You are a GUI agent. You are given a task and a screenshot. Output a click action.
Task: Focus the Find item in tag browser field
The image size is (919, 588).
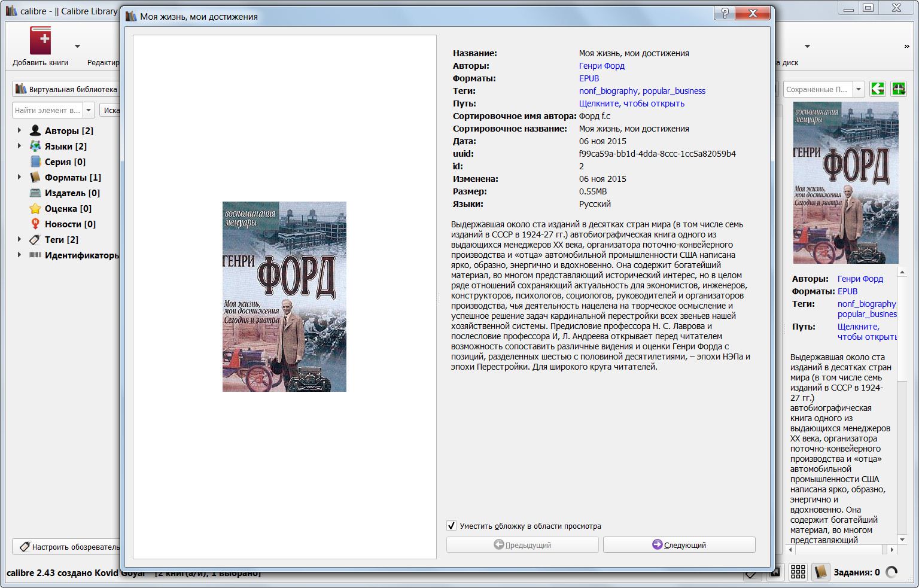pyautogui.click(x=47, y=110)
